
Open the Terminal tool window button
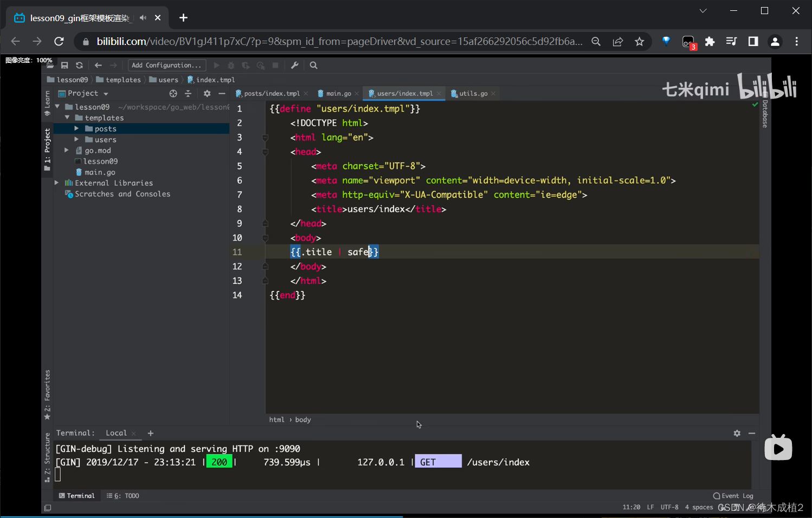tap(76, 496)
